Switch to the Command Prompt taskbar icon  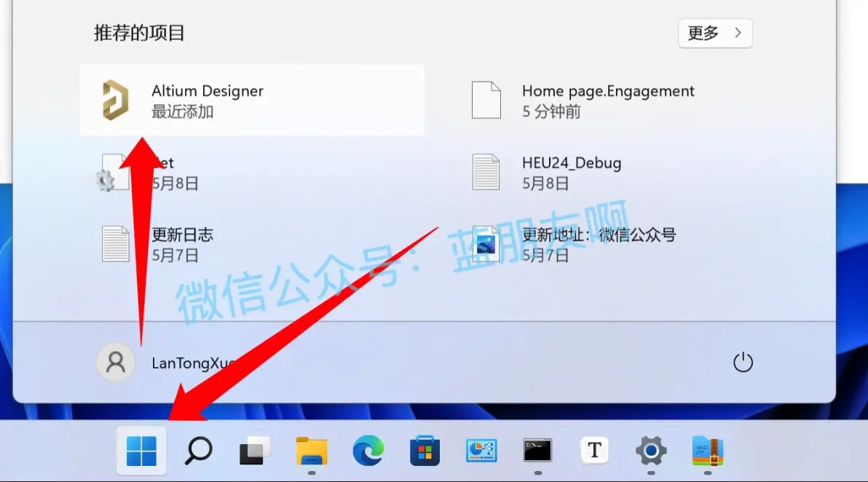(x=537, y=451)
